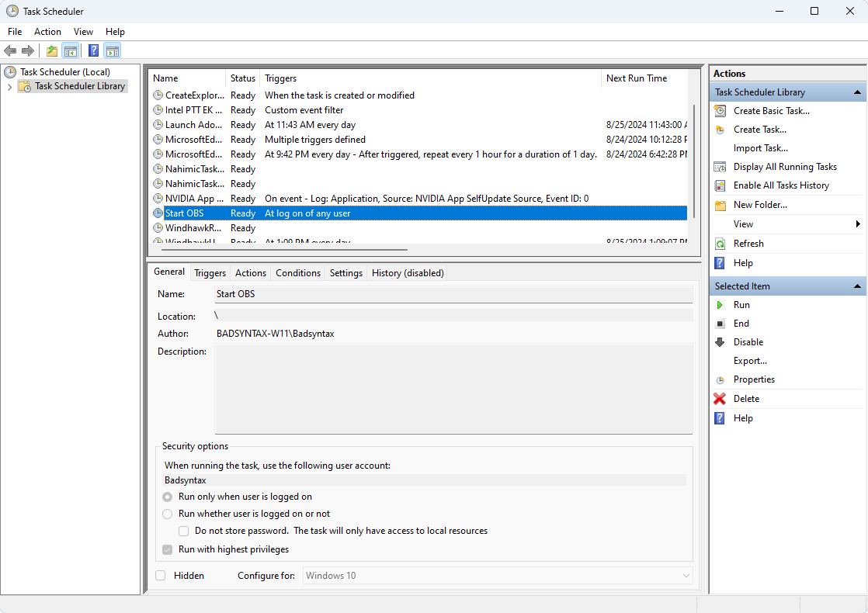868x613 pixels.
Task: Disable the Start OBS task
Action: click(748, 341)
